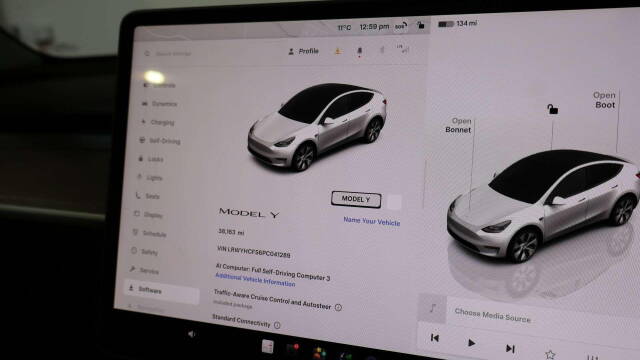The height and width of the screenshot is (360, 640).
Task: Open the Seats settings tab
Action: [147, 196]
